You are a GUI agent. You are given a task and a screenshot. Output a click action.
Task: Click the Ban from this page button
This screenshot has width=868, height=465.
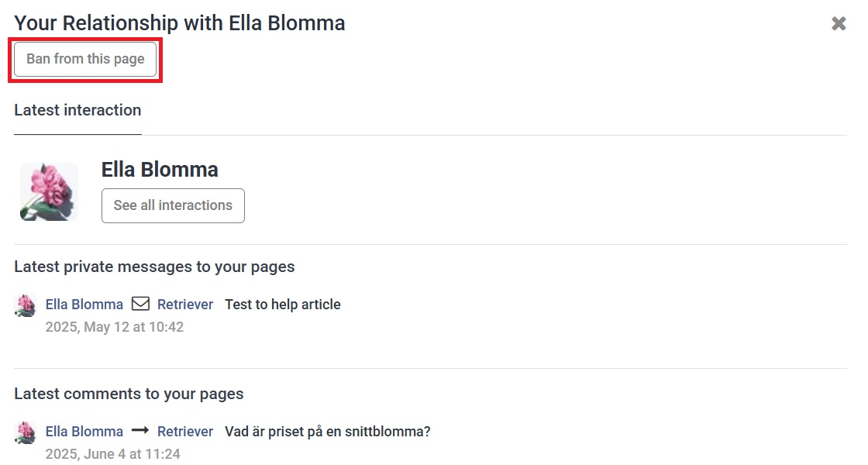(85, 59)
